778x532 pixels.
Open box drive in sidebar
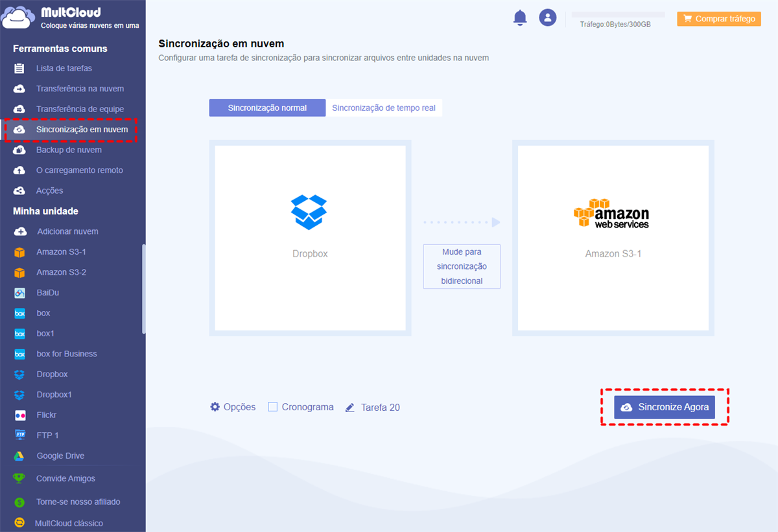point(43,313)
